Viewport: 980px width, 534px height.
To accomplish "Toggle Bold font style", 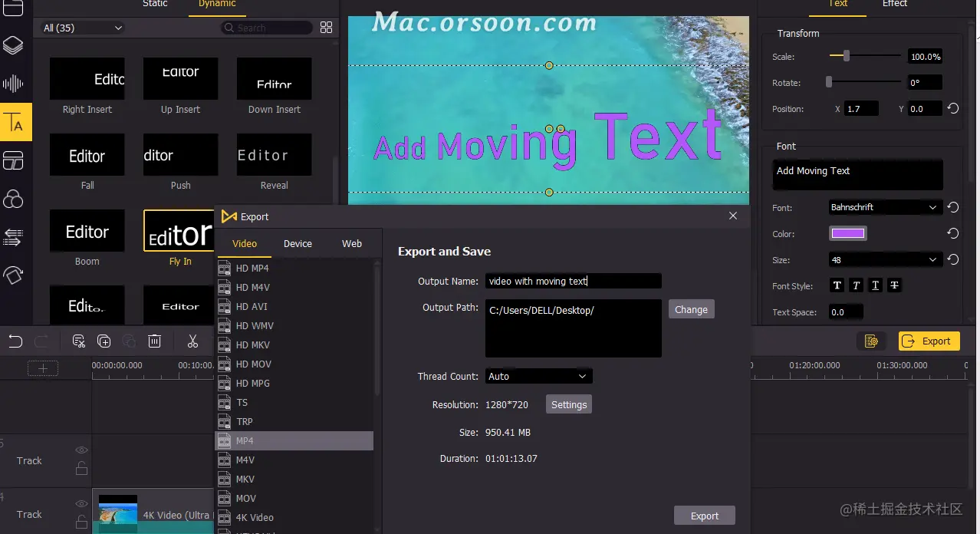I will 837,285.
